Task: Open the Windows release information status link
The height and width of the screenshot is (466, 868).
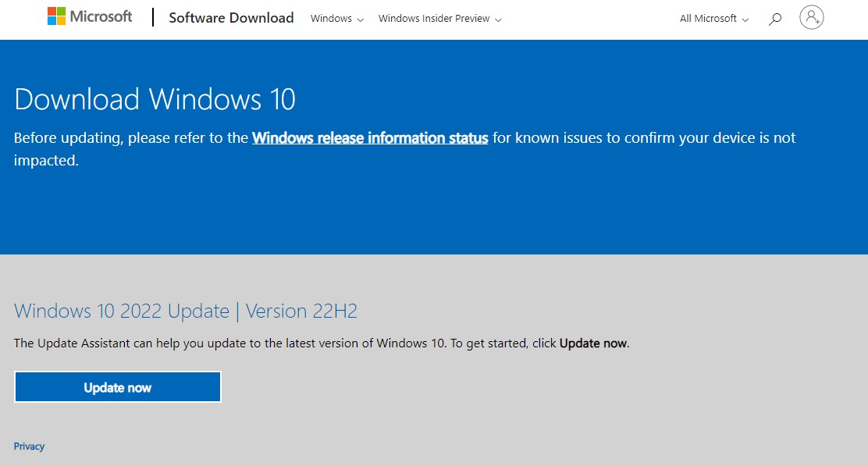Action: point(369,137)
